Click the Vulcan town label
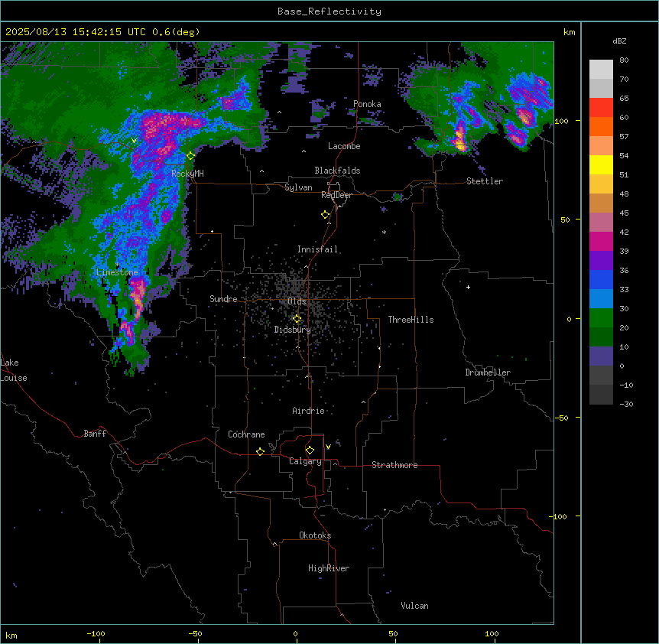This screenshot has width=659, height=644. [414, 606]
